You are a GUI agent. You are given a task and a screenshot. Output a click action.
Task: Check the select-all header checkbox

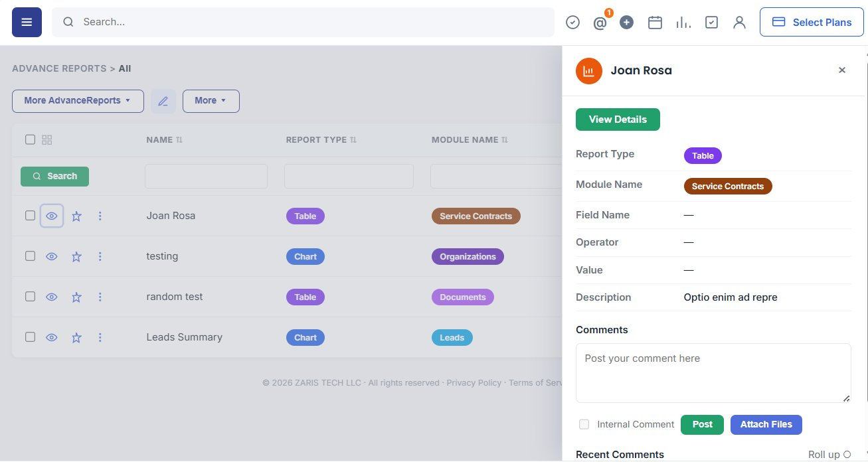click(30, 139)
